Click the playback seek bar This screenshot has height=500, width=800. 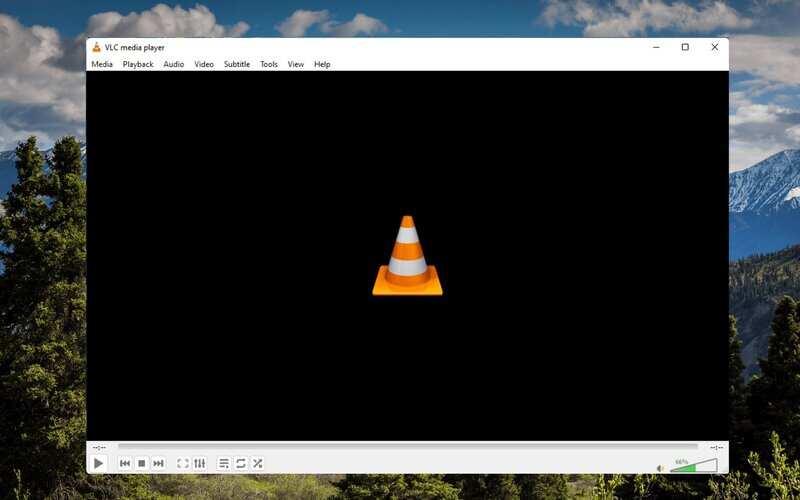408,446
